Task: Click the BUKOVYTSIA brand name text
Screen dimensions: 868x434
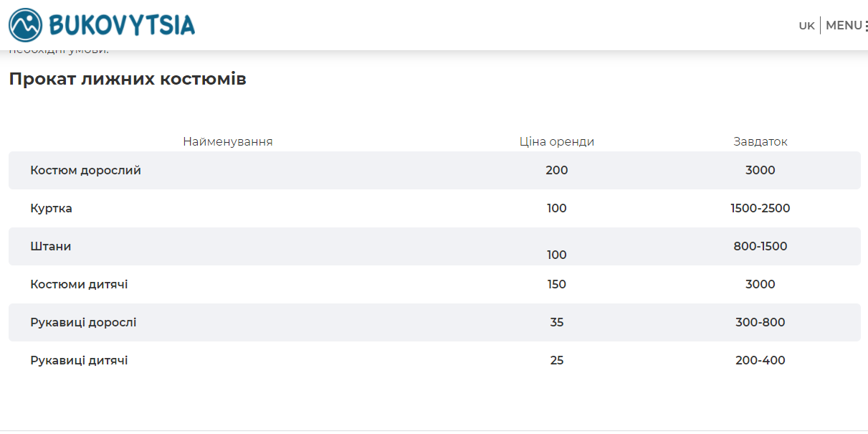Action: (122, 25)
